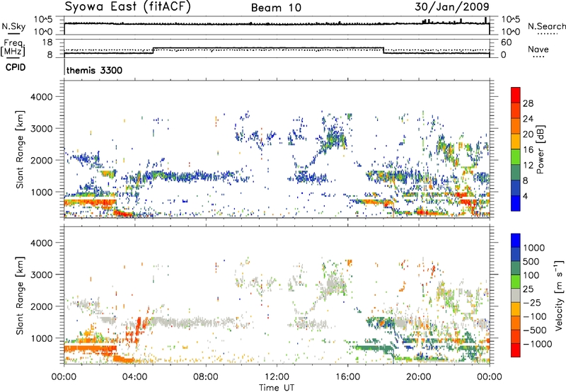This screenshot has height=392, width=566.
Task: Click the 'Slant Range [km]' label of power panel
Action: click(x=20, y=149)
